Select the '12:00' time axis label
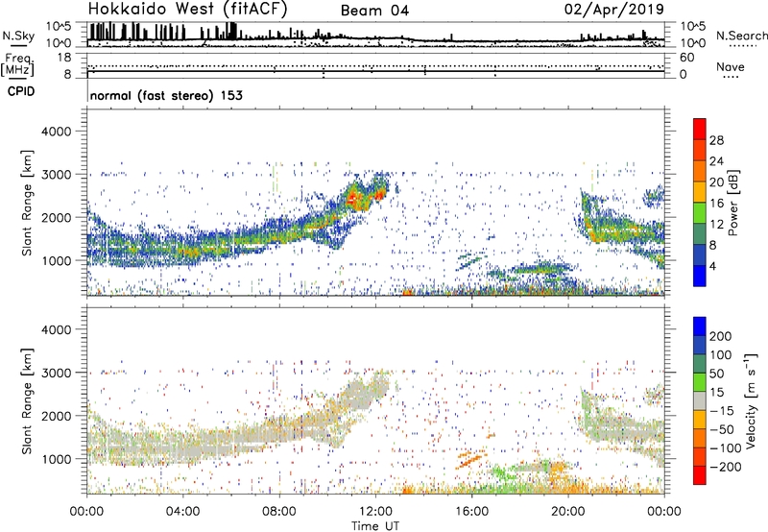 [x=375, y=512]
